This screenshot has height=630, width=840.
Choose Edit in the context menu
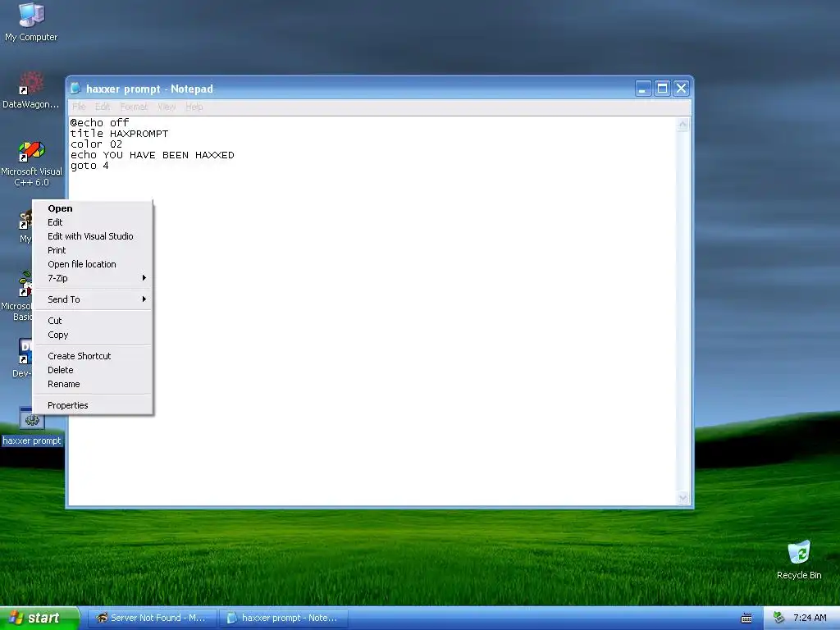tap(93, 222)
